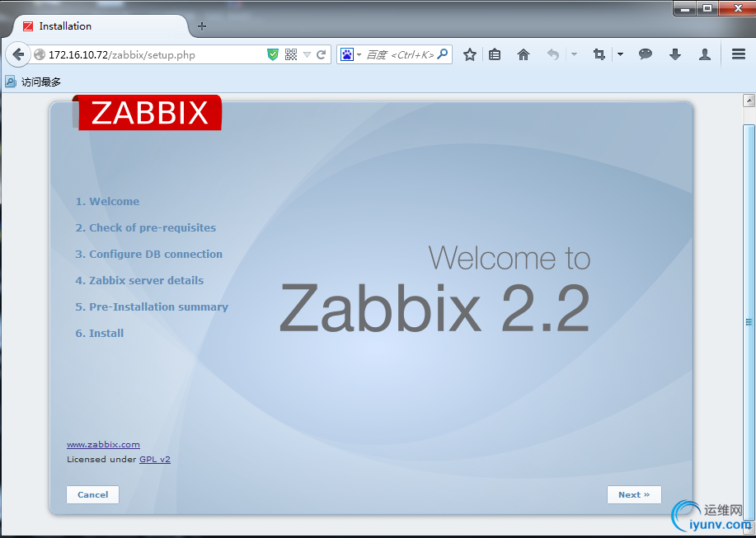Image resolution: width=756 pixels, height=538 pixels.
Task: Click the user account icon
Action: [705, 54]
